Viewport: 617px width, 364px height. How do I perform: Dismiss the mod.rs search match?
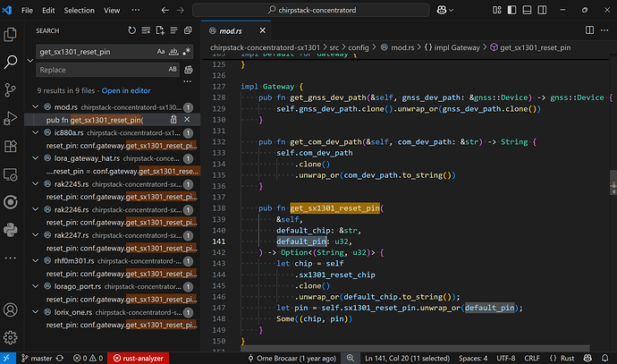pyautogui.click(x=187, y=119)
